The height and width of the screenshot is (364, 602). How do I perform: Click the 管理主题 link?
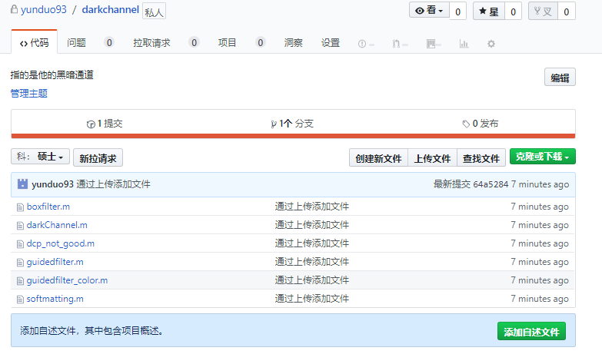tap(28, 93)
